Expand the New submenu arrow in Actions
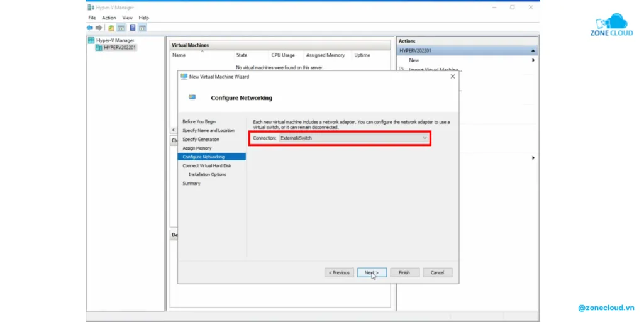This screenshot has height=322, width=644. pyautogui.click(x=533, y=60)
